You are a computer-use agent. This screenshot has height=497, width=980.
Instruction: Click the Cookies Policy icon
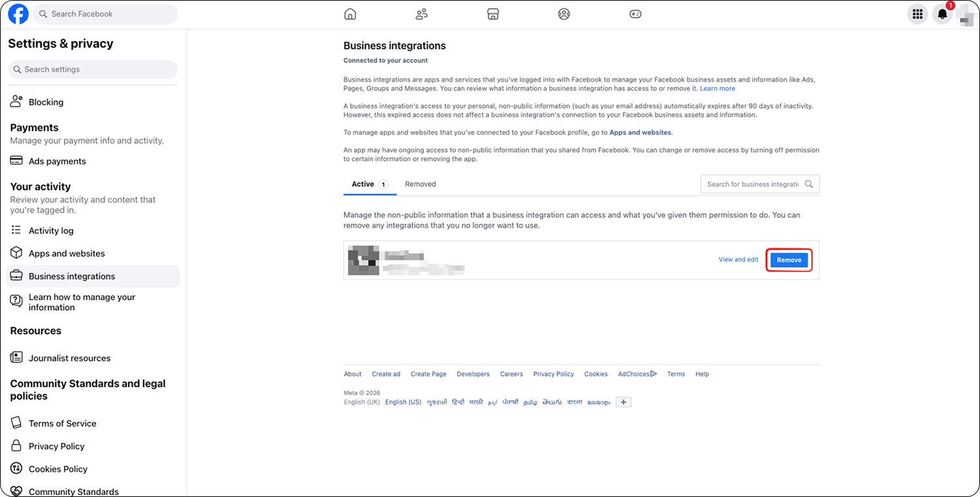click(17, 469)
